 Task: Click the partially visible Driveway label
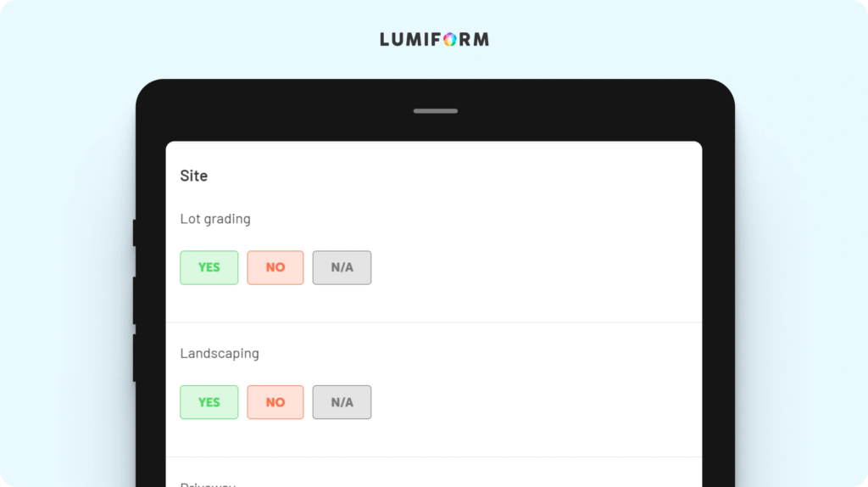(x=208, y=484)
